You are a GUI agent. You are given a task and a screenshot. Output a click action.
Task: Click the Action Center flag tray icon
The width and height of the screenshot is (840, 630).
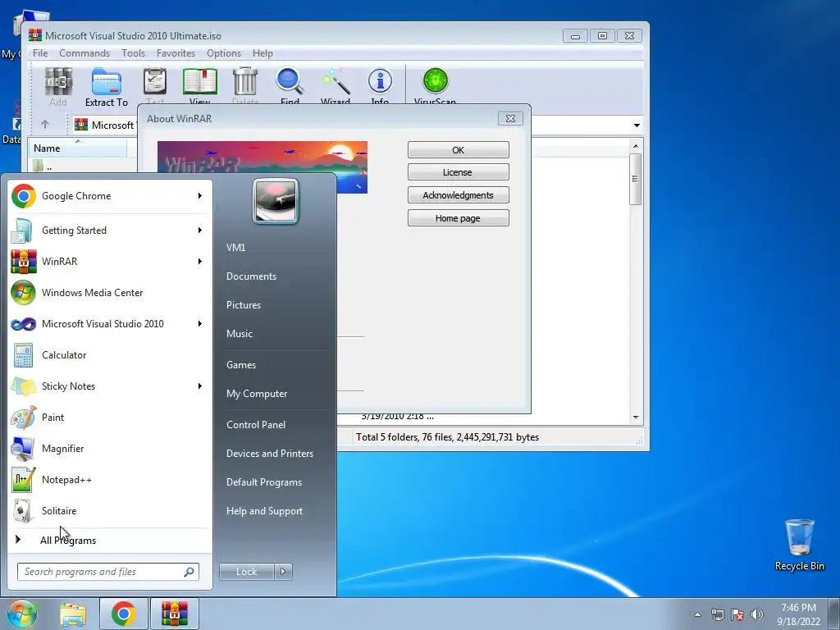click(737, 614)
